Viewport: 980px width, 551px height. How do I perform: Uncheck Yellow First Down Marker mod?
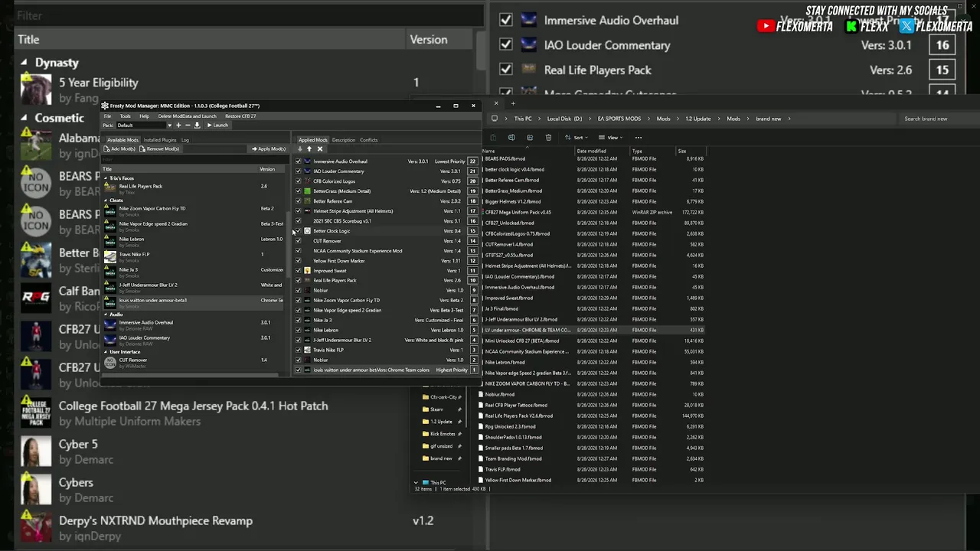pyautogui.click(x=299, y=261)
